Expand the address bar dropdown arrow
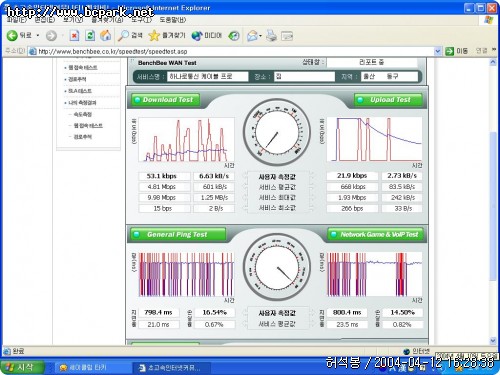This screenshot has width=500, height=375. tap(438, 51)
